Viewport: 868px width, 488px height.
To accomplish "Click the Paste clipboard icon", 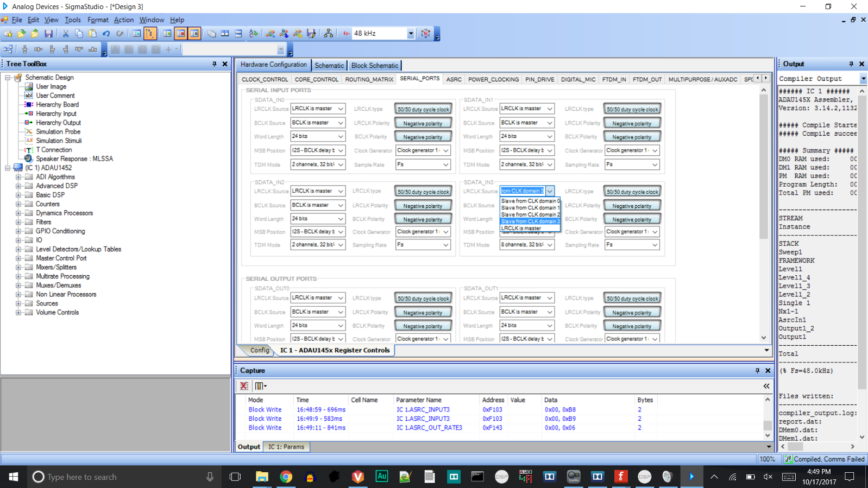I will click(x=92, y=34).
